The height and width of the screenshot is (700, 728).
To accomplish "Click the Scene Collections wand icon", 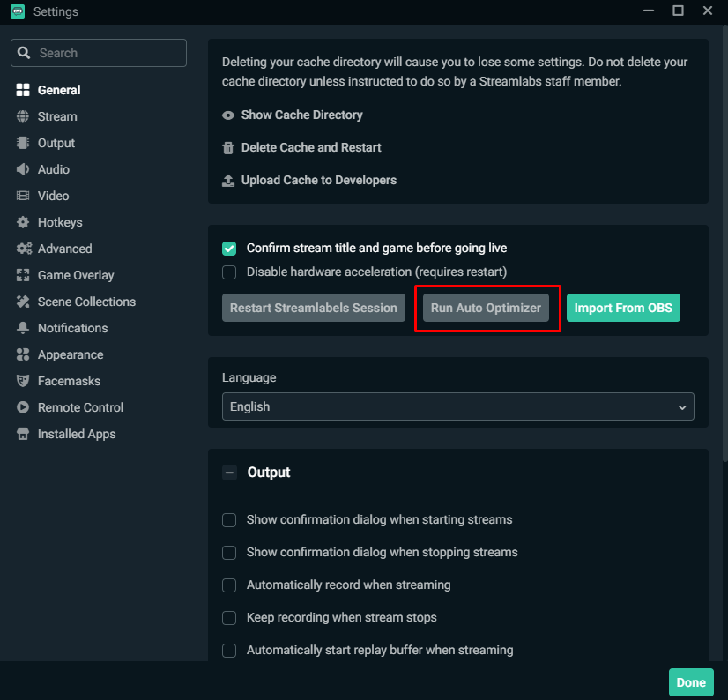I will (x=23, y=302).
